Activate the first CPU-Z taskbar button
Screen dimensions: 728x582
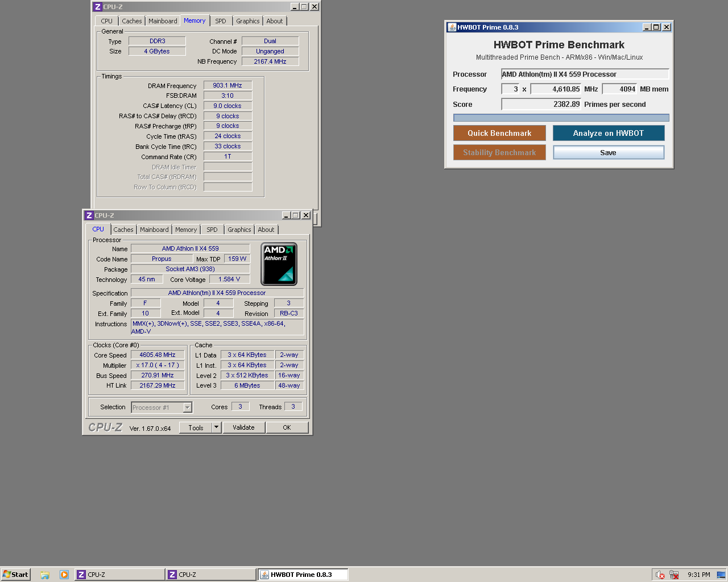coord(119,575)
